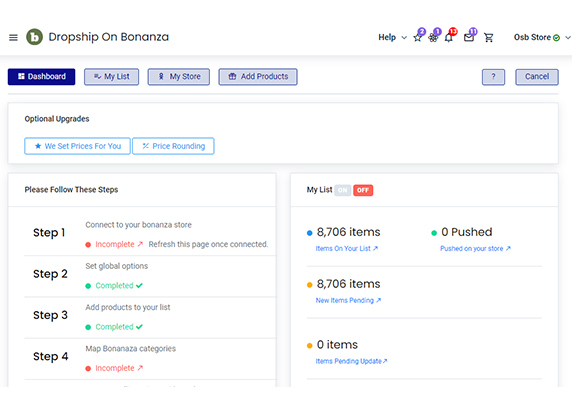The width and height of the screenshot is (577, 407).
Task: Click the question mark help button
Action: 493,77
